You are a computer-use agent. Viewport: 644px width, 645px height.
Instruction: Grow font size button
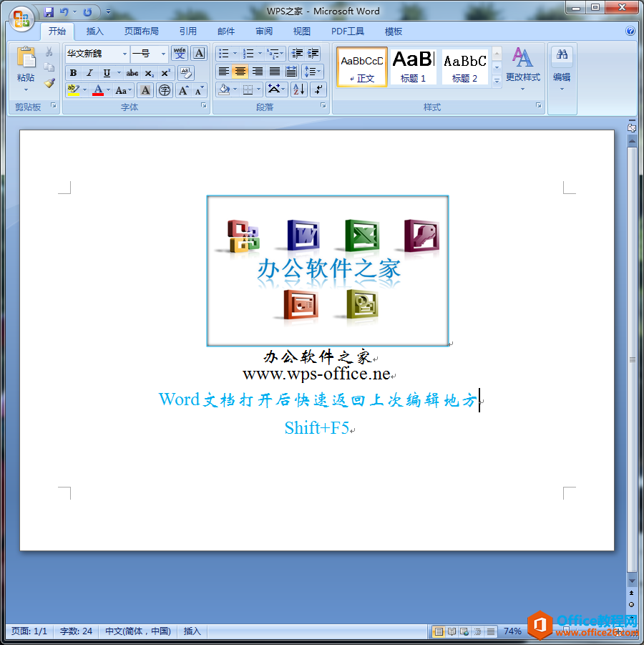pos(183,90)
